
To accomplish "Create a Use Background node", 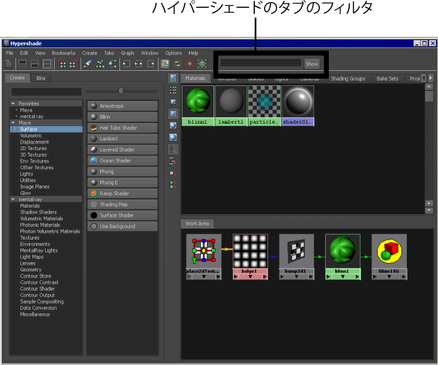I will [x=122, y=226].
